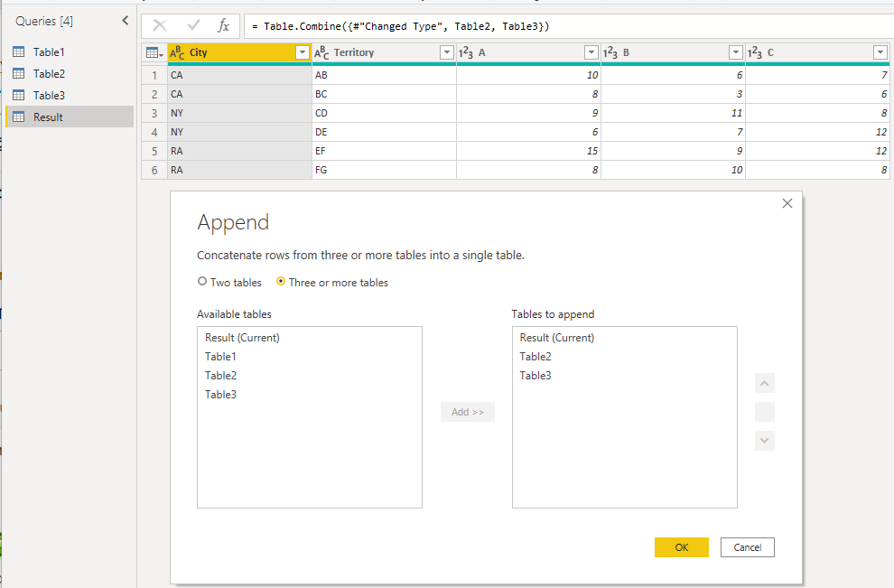
Task: Click into the Table.Combine formula bar
Action: tap(568, 26)
